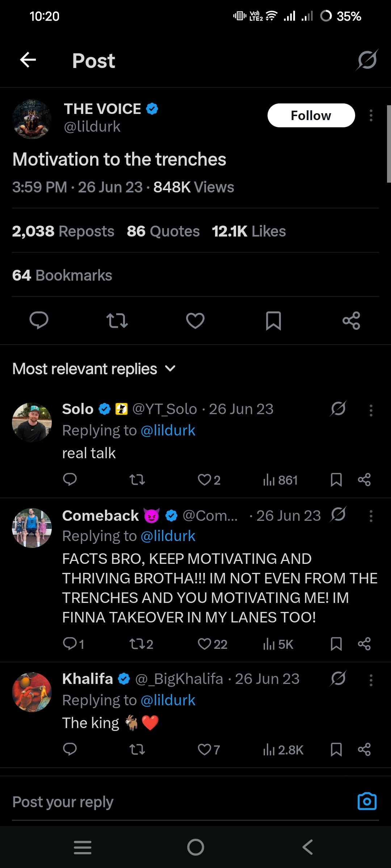The image size is (391, 868).
Task: Open the three-dot menu on the main post
Action: coord(371,116)
